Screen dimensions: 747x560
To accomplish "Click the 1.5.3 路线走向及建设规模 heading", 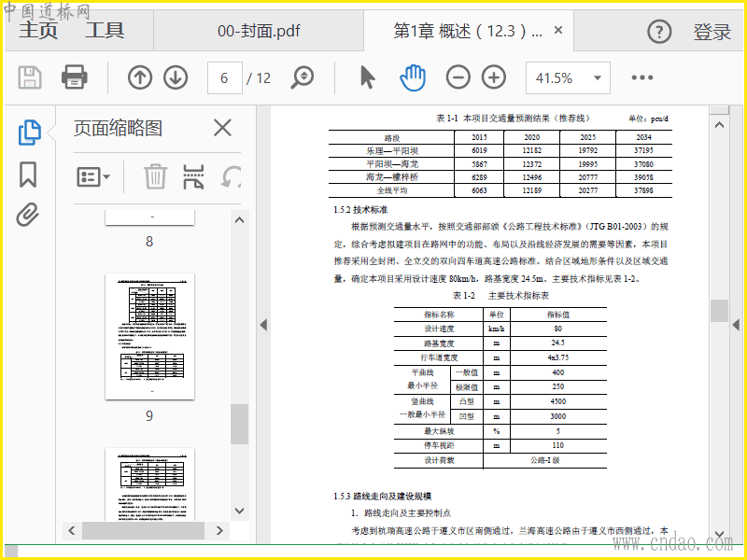I will click(383, 497).
